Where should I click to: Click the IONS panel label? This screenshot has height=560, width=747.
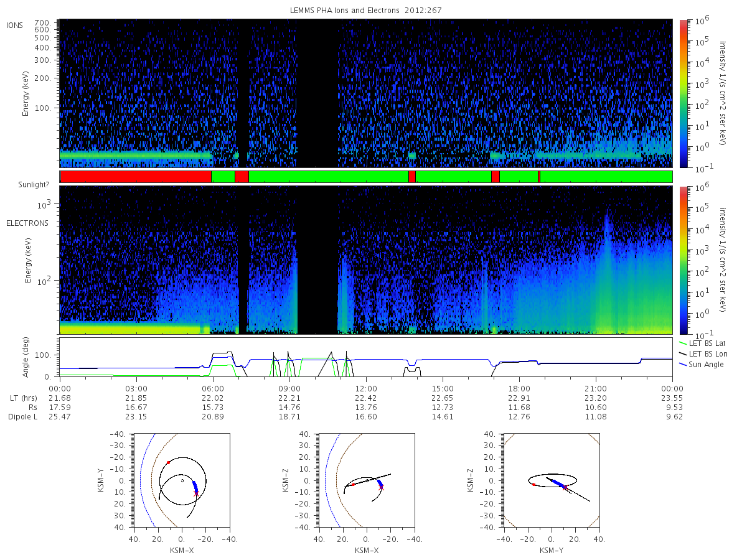click(15, 25)
